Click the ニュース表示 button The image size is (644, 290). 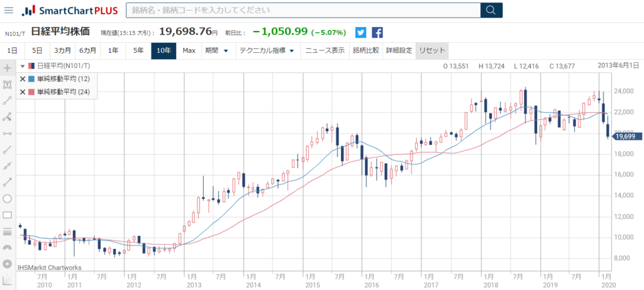(x=325, y=50)
